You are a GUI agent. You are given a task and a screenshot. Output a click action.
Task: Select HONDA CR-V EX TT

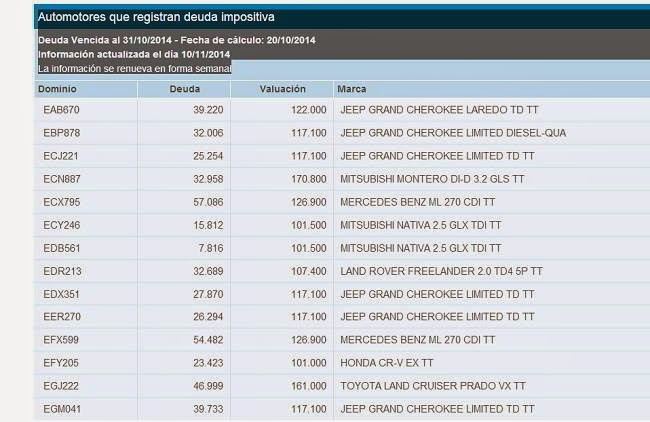386,363
